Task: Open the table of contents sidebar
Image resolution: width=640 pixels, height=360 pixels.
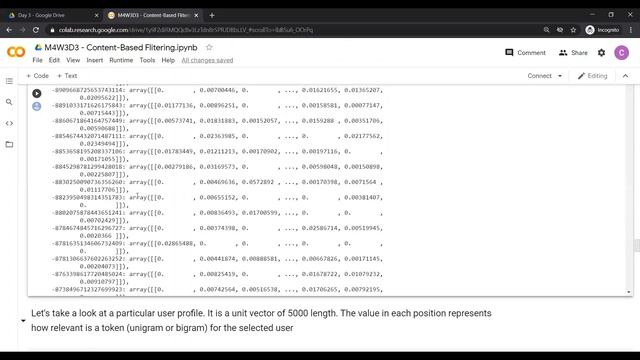Action: pyautogui.click(x=9, y=81)
